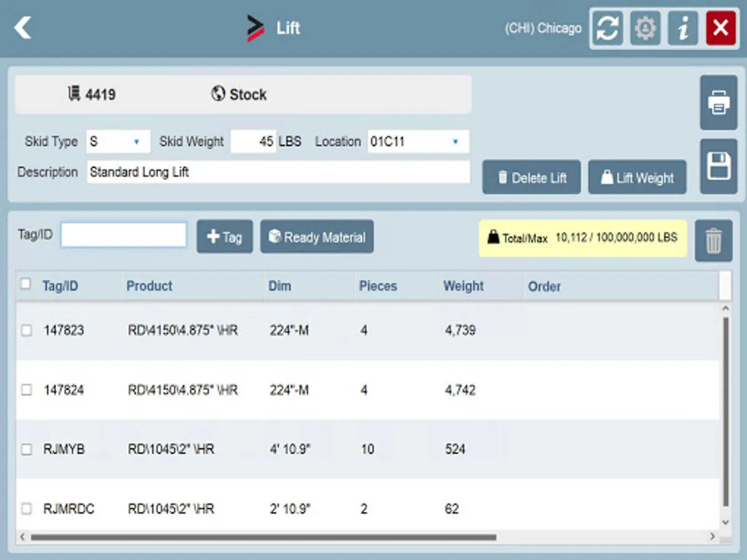Click dim value 2' 10.9"

[x=289, y=509]
